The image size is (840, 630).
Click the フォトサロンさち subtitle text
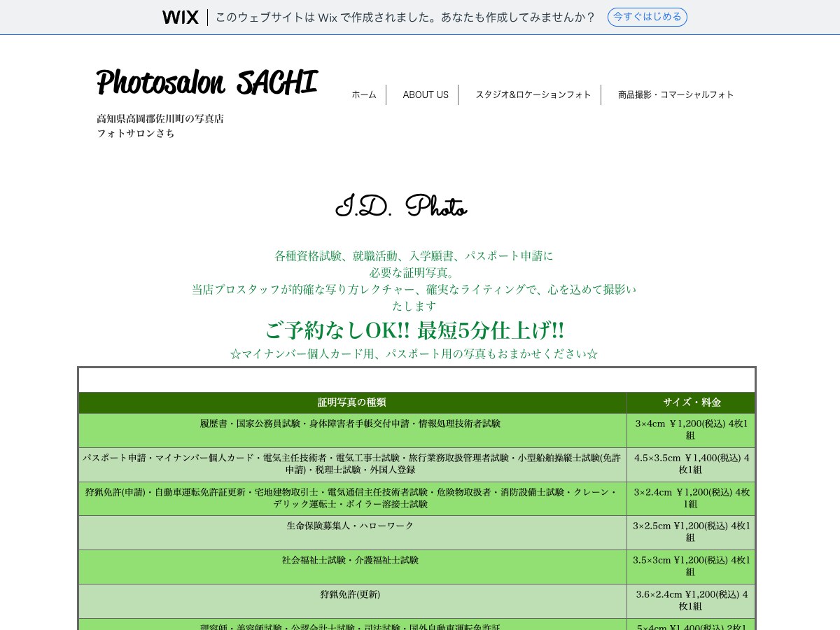(x=136, y=133)
